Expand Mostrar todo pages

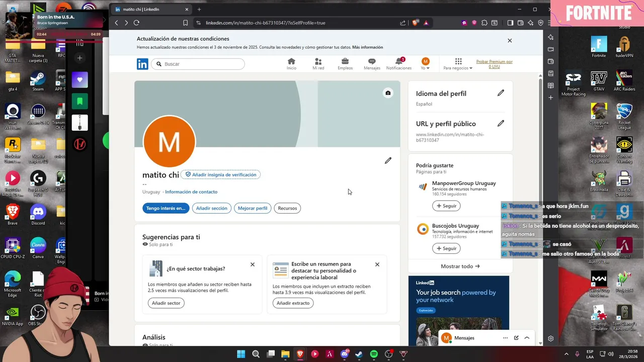click(460, 266)
